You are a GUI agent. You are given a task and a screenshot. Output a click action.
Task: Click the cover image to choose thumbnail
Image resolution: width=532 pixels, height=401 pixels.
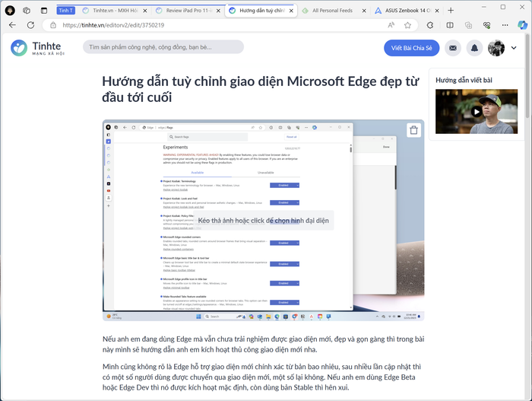click(263, 221)
